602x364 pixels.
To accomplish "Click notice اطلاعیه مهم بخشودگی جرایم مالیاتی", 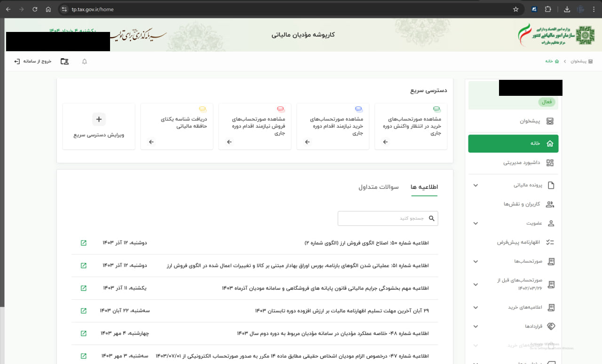I will [325, 288].
